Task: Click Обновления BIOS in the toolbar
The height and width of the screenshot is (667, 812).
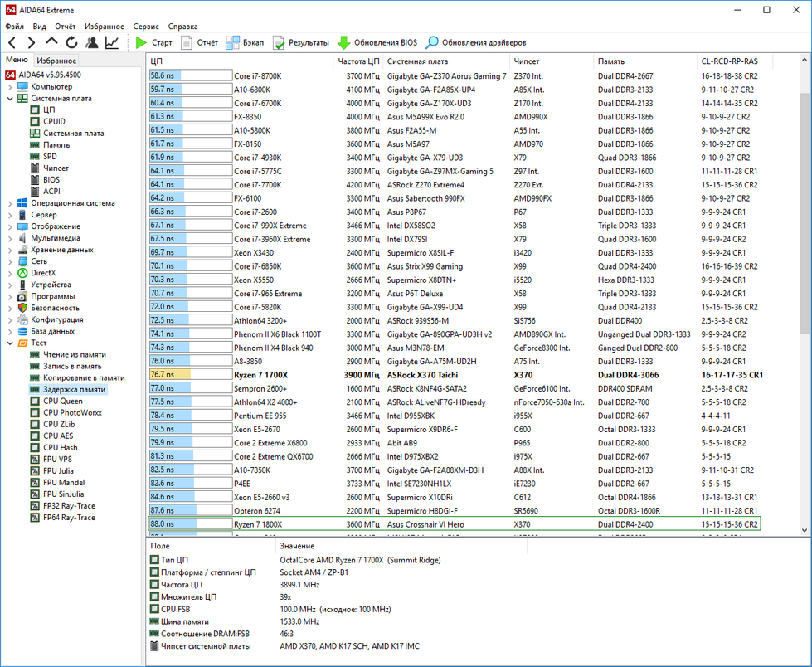Action: tap(377, 42)
